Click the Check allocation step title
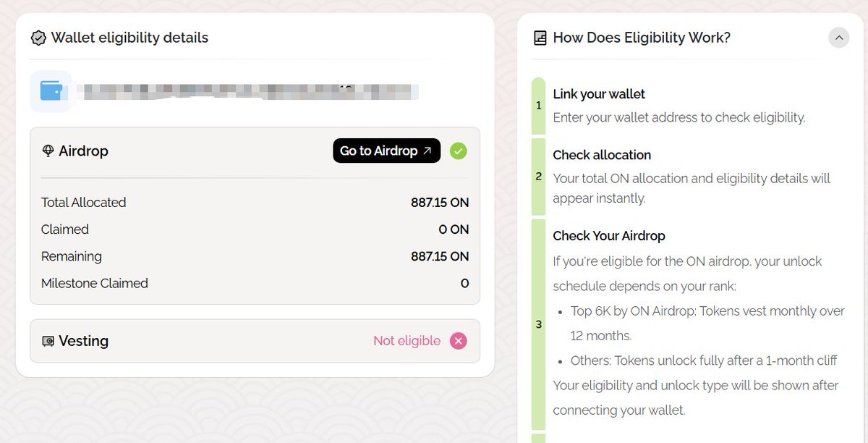This screenshot has width=868, height=443. point(602,155)
